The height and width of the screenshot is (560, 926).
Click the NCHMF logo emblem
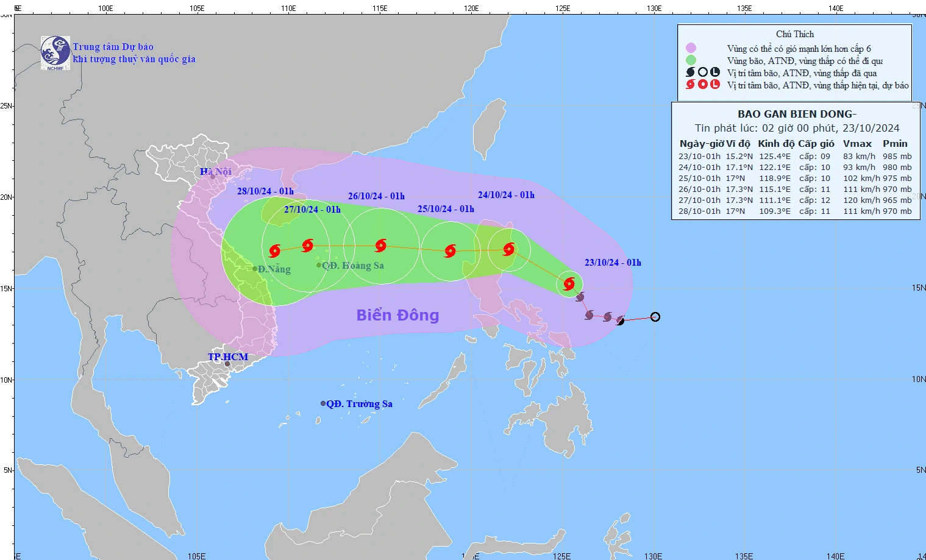55,53
